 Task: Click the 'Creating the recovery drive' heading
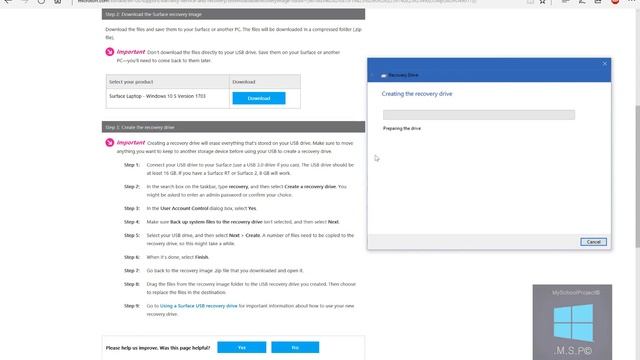[417, 93]
